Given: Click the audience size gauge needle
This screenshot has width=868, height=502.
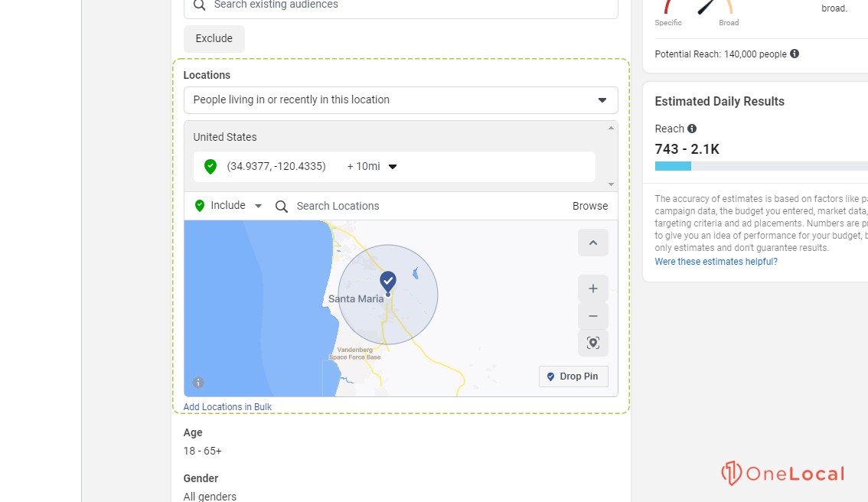Looking at the screenshot, I should tap(706, 7).
